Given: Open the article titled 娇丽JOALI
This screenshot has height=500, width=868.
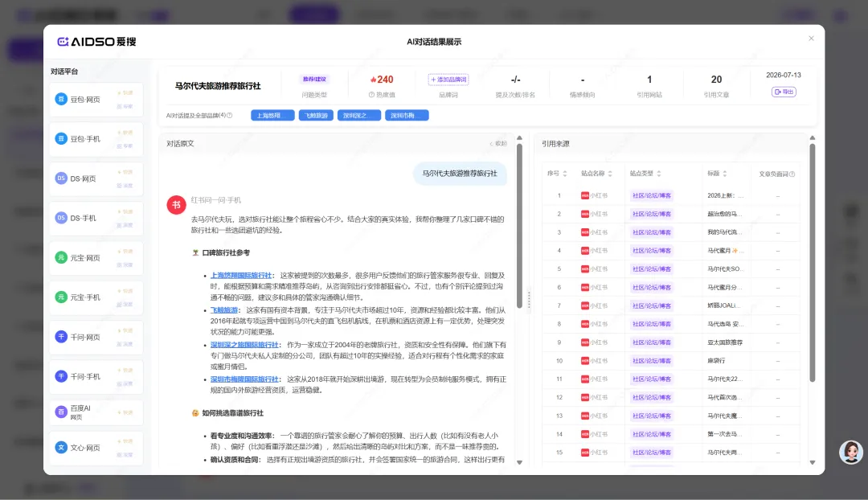Looking at the screenshot, I should tap(724, 305).
